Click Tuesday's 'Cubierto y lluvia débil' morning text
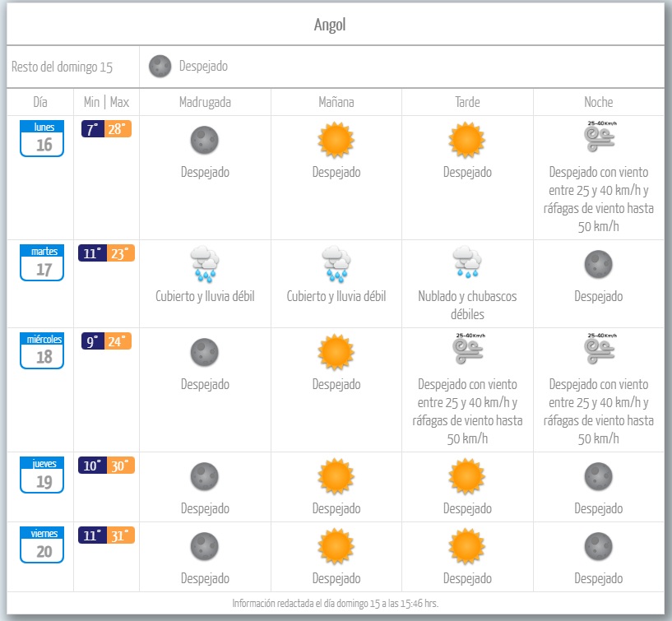 (336, 296)
